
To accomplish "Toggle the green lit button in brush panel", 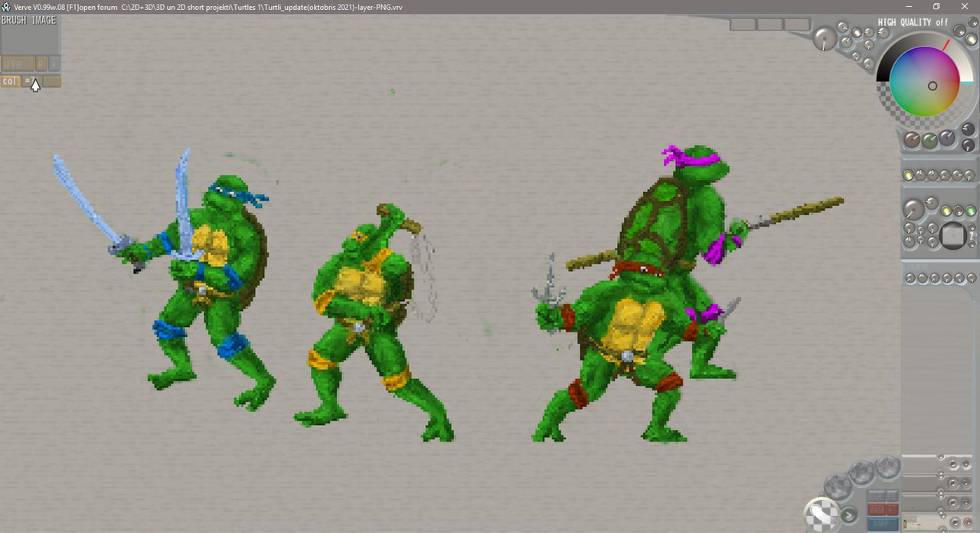I will [x=970, y=211].
